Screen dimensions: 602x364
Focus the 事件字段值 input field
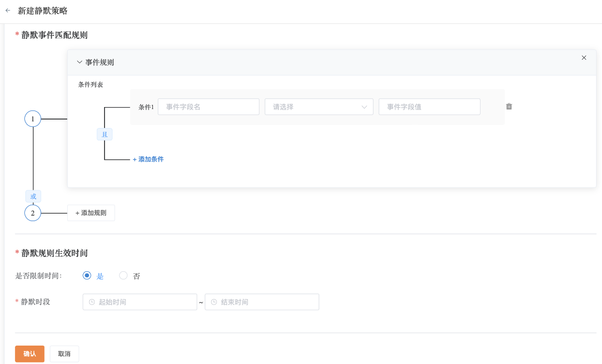[x=429, y=107]
